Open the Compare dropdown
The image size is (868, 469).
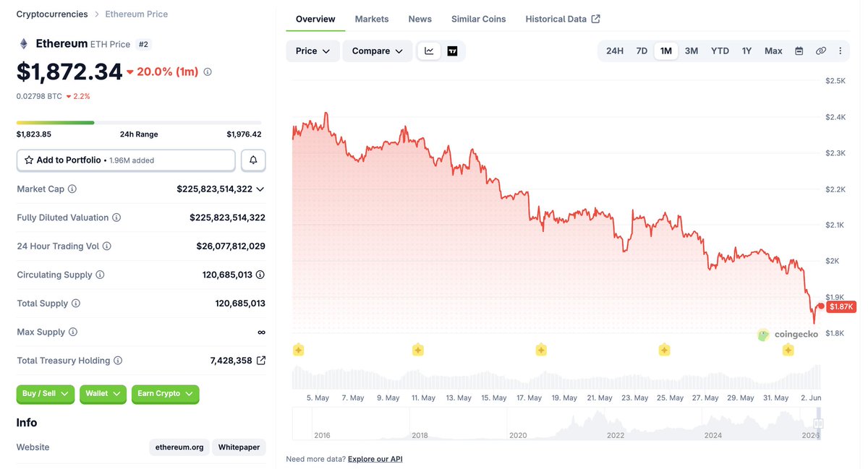click(x=378, y=51)
